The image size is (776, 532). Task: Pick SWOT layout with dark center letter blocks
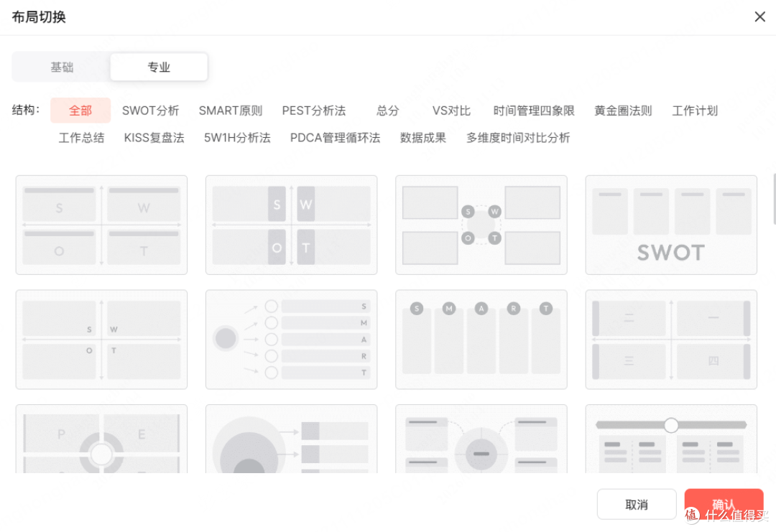tap(292, 225)
